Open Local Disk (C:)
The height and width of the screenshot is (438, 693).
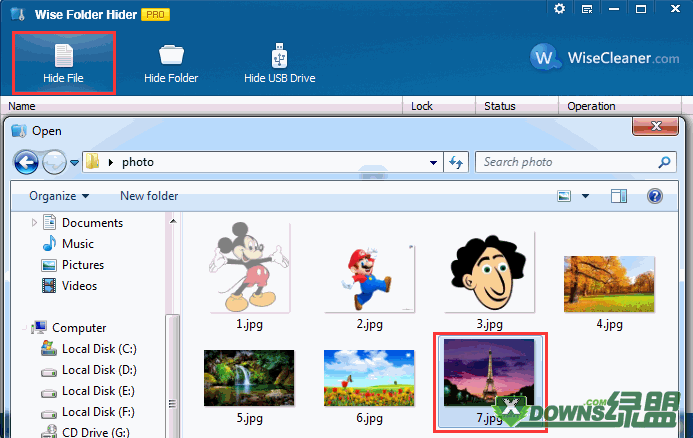click(x=99, y=349)
